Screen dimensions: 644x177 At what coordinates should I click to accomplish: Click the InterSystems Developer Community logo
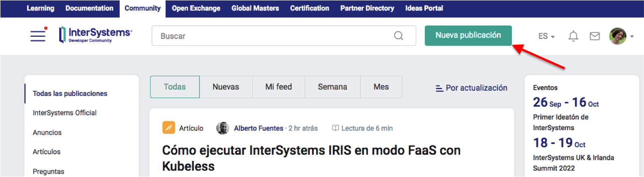[95, 35]
